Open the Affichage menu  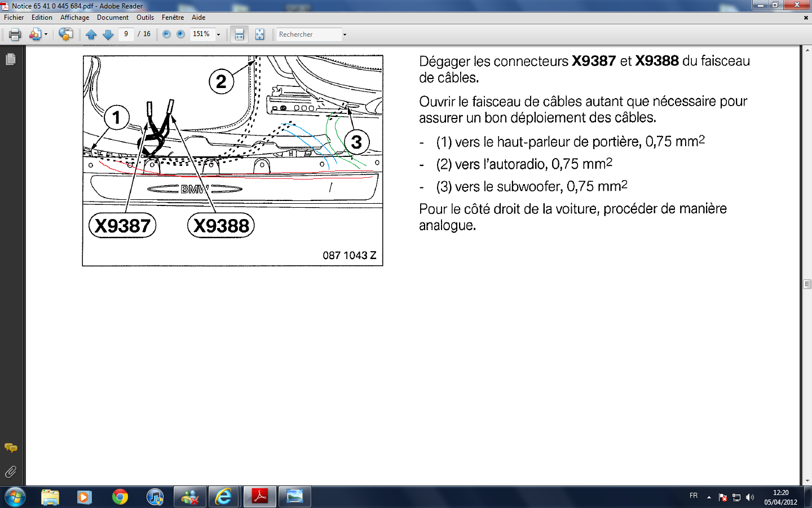[74, 17]
